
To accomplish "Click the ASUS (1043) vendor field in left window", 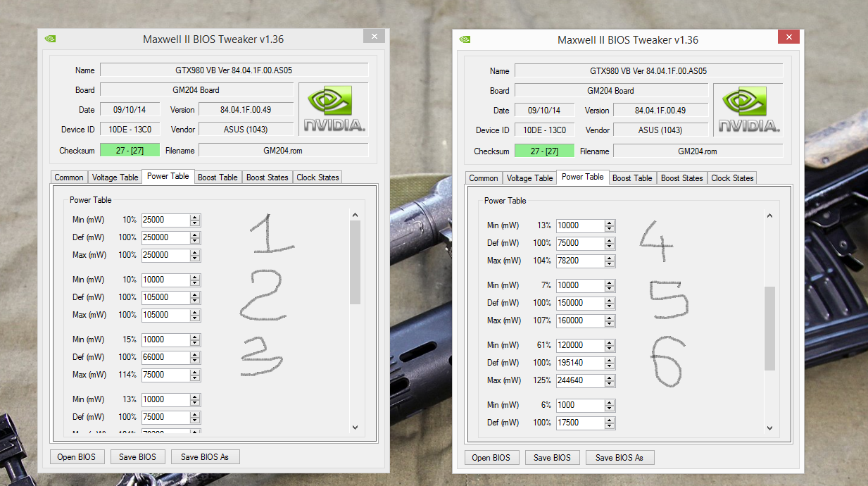I will point(246,129).
